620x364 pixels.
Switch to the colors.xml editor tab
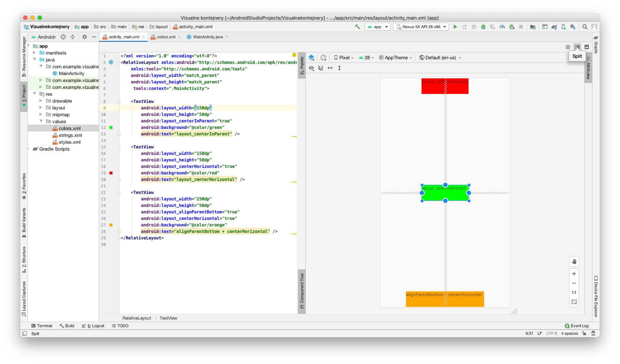coord(166,37)
